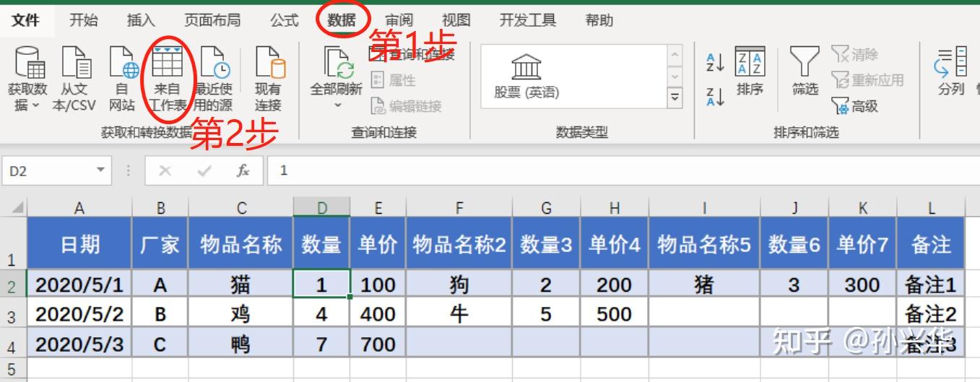This screenshot has height=382, width=980.
Task: Switch to the 审阅 tab
Action: pos(399,20)
